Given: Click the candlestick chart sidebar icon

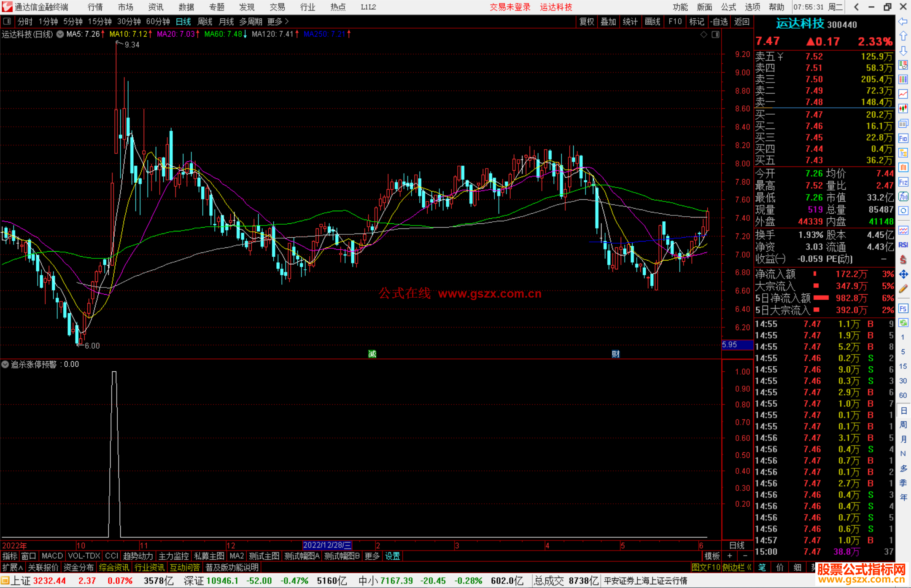Looking at the screenshot, I should 903,109.
